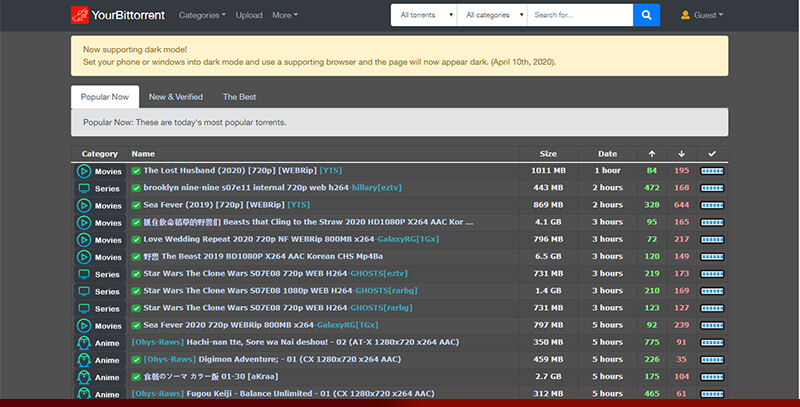Click Movies icon beside Love Wedding Repeat
The width and height of the screenshot is (800, 407).
[84, 240]
